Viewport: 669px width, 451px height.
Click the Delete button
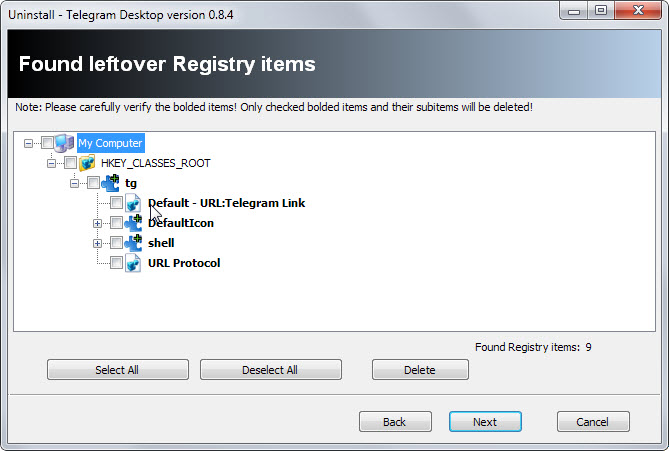[420, 370]
